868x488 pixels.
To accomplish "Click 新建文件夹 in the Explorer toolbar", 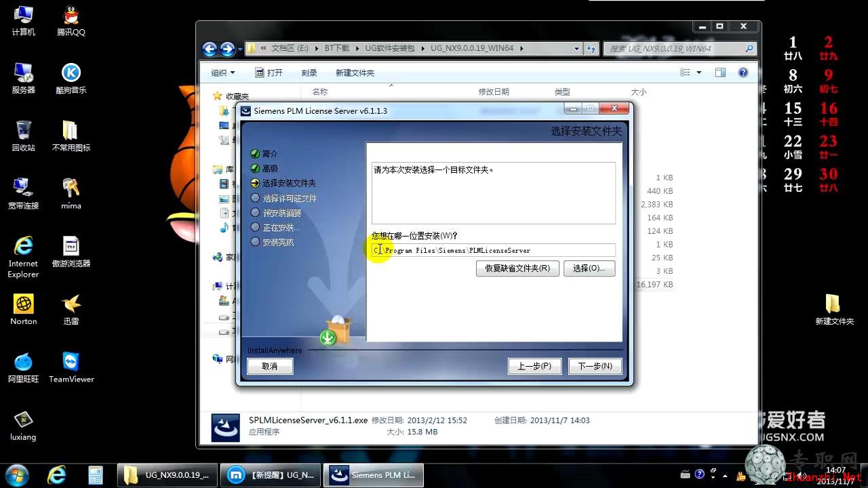I will (355, 73).
